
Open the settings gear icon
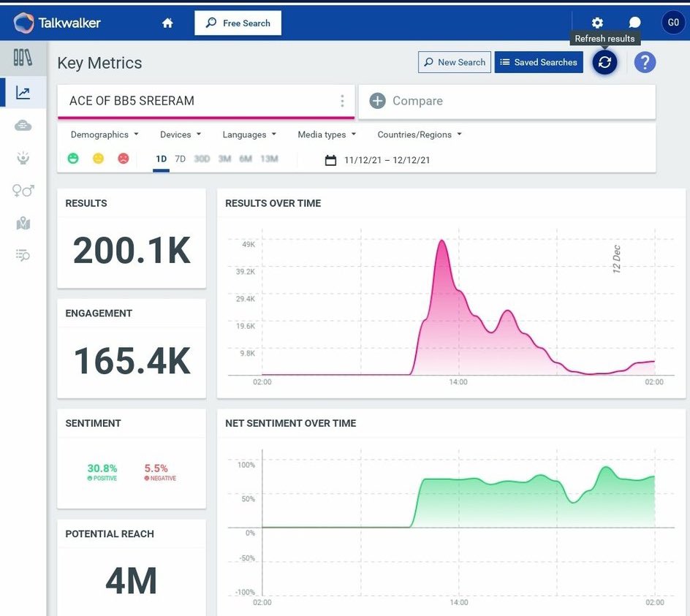click(597, 23)
